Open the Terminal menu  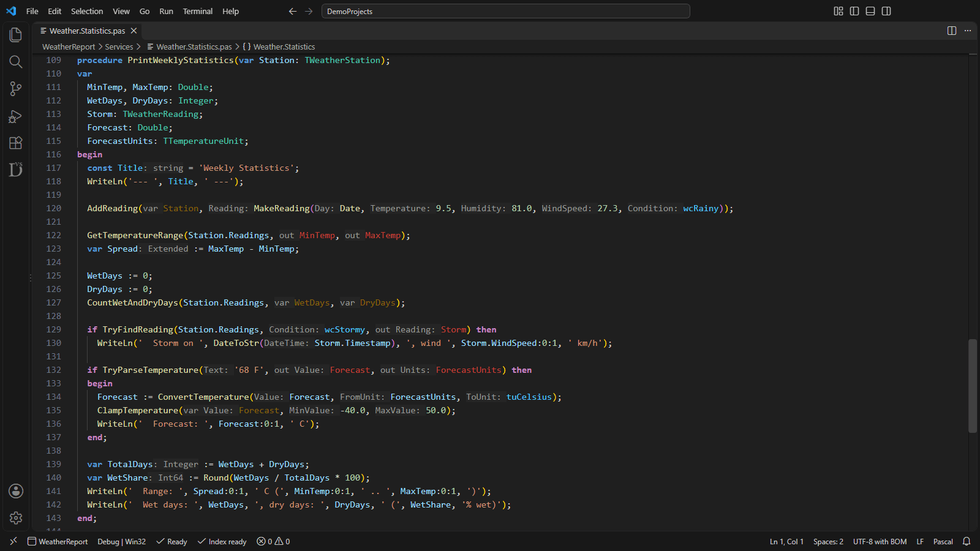pyautogui.click(x=198, y=11)
